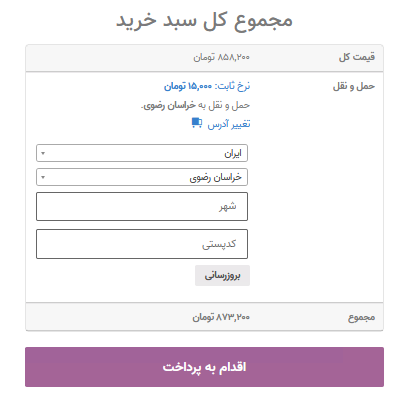This screenshot has height=397, width=395.
Task: Click the حمل و نقل row label
Action: coord(354,86)
